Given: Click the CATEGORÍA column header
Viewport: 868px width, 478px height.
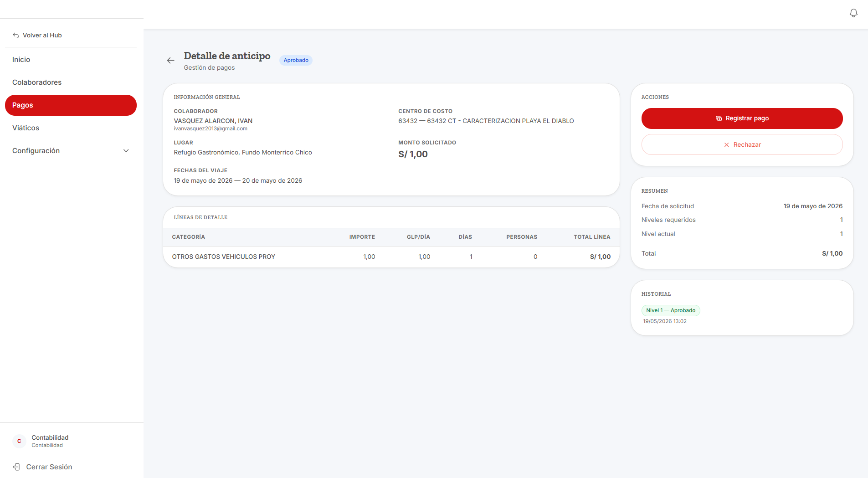Looking at the screenshot, I should [188, 237].
